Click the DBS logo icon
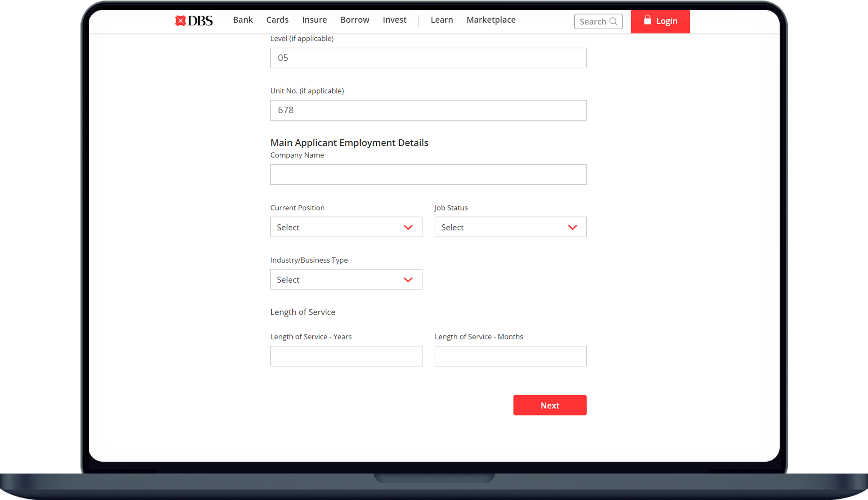Image resolution: width=868 pixels, height=500 pixels. coord(181,21)
